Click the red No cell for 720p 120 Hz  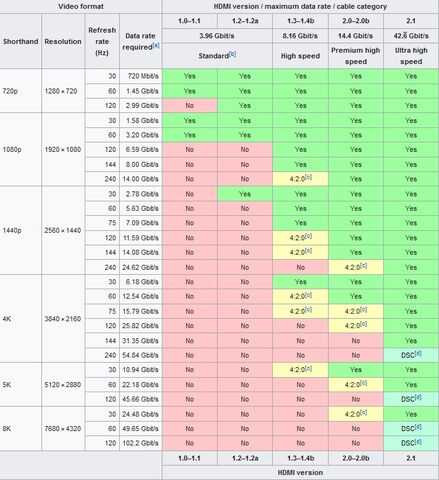coord(190,105)
